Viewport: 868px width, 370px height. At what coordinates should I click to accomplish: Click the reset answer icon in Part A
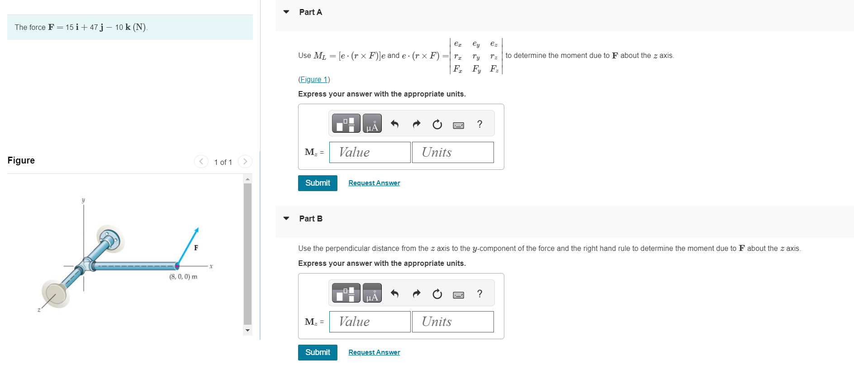pos(436,124)
